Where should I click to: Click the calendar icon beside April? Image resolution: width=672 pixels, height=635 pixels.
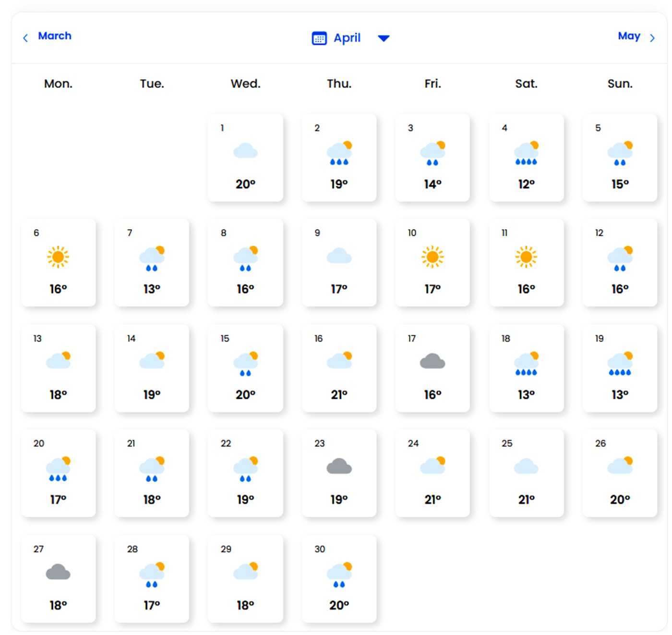pyautogui.click(x=319, y=38)
